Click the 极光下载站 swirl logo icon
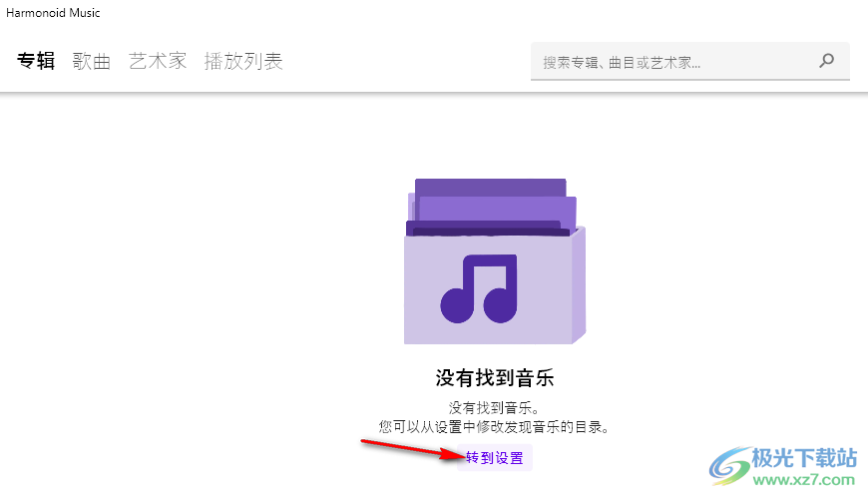 click(729, 466)
